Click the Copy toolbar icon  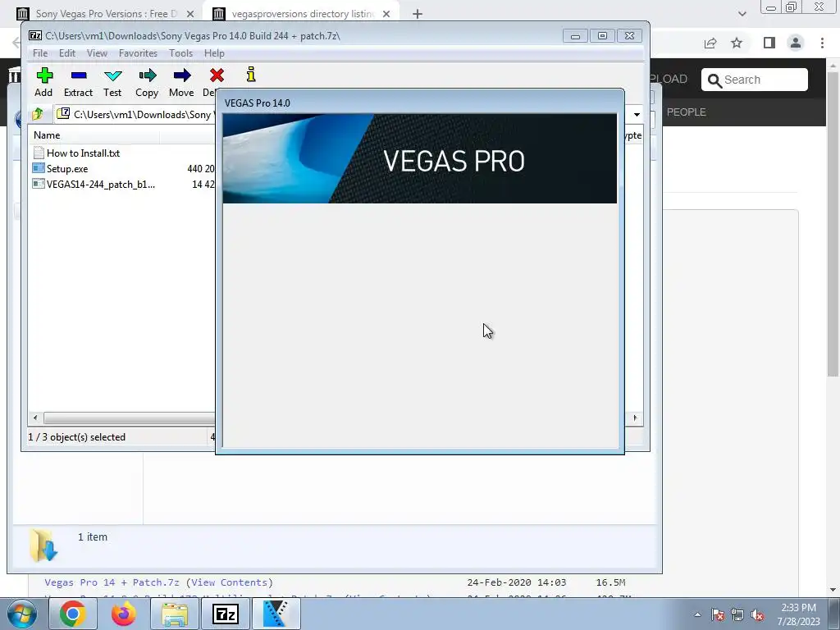147,82
